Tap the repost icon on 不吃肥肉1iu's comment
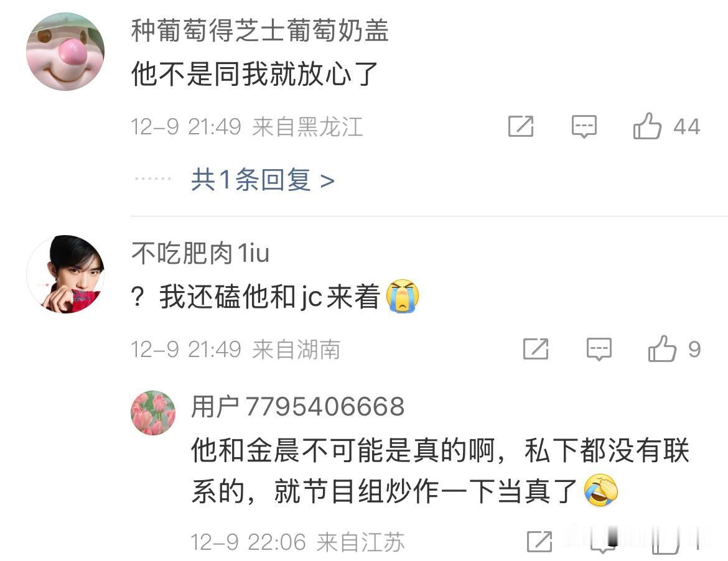Screen dimensions: 728x561 pos(536,349)
